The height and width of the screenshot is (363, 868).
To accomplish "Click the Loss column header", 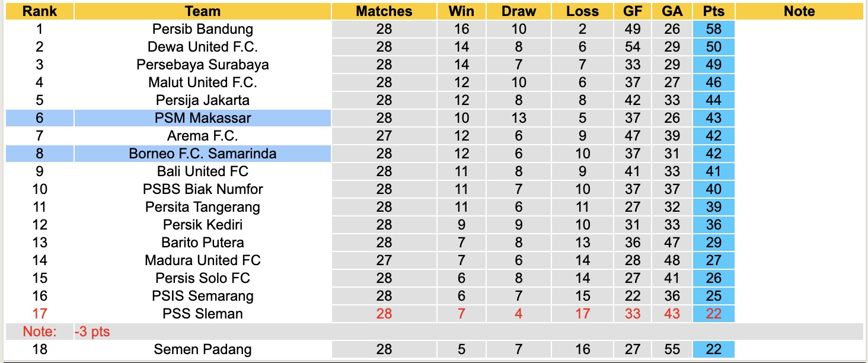I will (x=582, y=11).
